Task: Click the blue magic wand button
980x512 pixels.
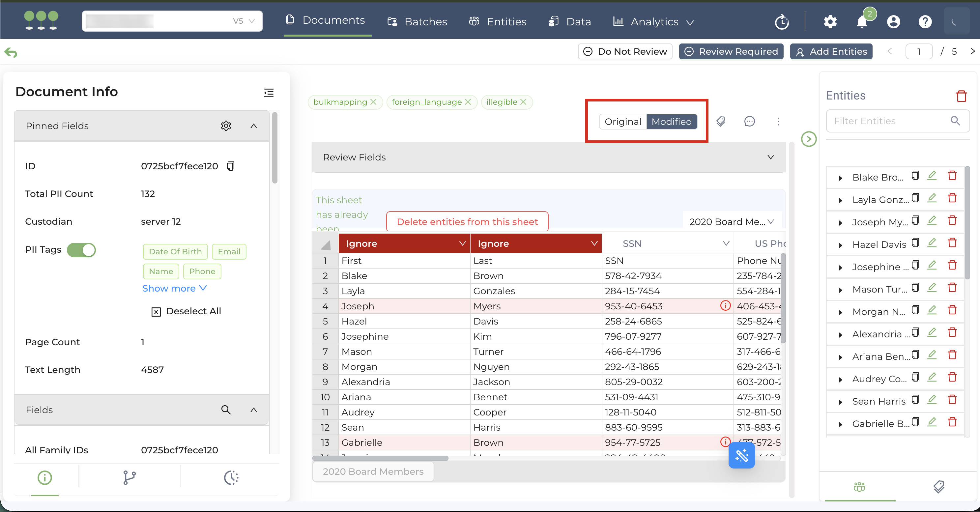Action: (x=741, y=455)
